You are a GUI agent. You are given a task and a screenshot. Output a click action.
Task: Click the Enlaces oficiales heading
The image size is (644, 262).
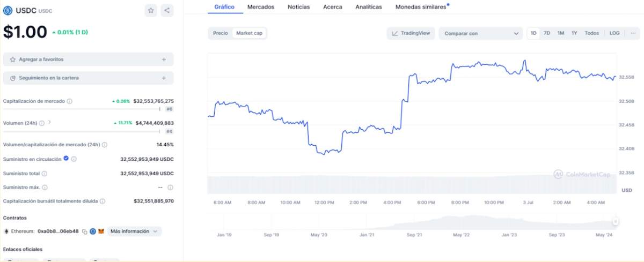[23, 250]
